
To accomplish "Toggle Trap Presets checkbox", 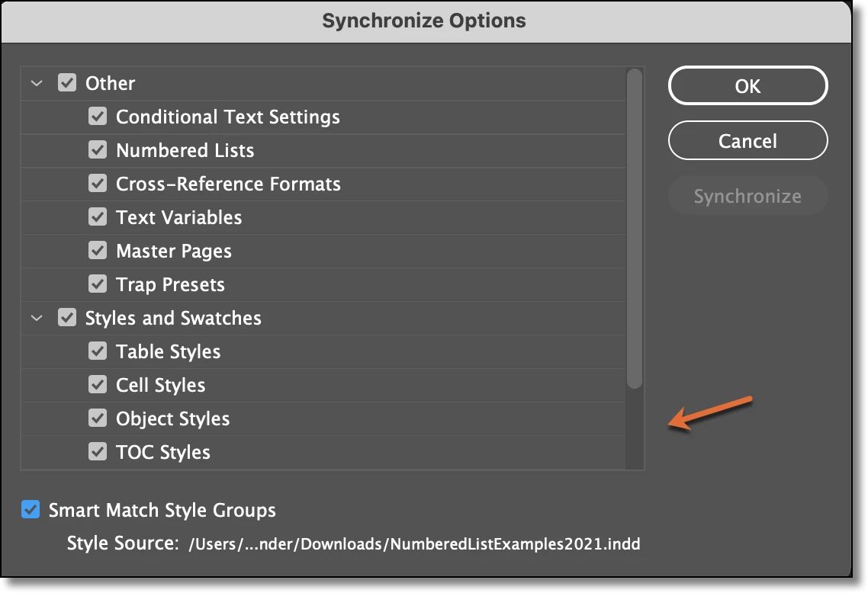I will pyautogui.click(x=98, y=284).
